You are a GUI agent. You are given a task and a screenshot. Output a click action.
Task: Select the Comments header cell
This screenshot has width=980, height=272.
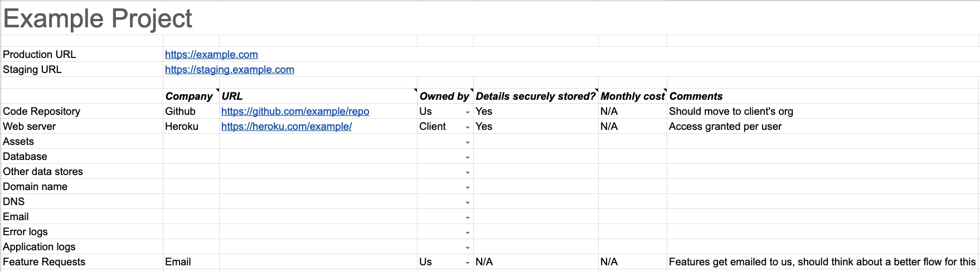(x=823, y=96)
